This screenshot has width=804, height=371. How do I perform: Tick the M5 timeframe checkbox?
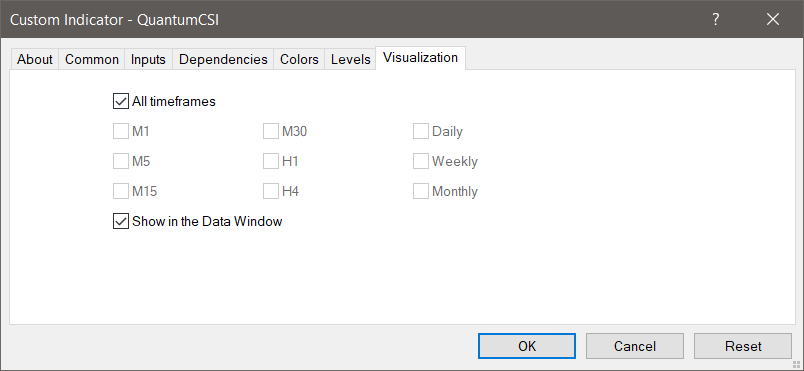point(120,161)
